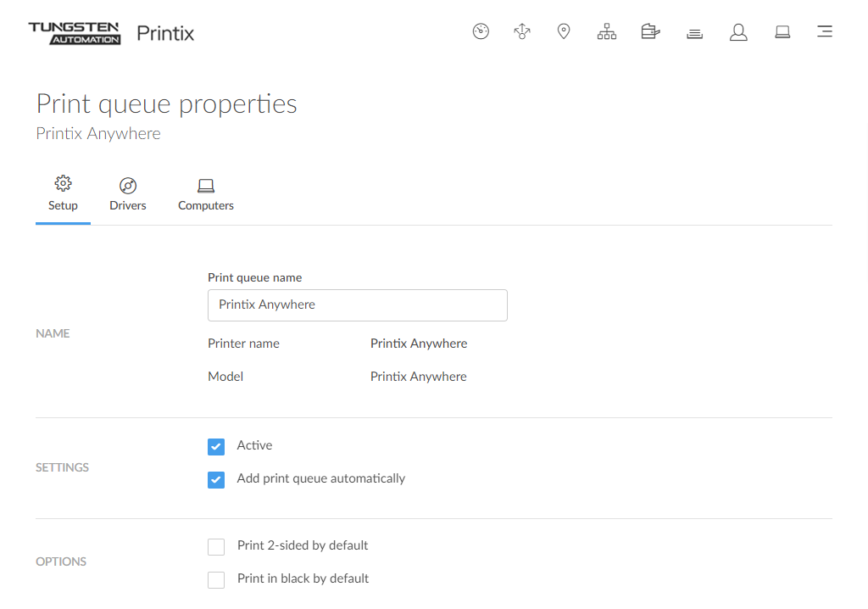The width and height of the screenshot is (868, 609).
Task: Click the Tungsten Automation logo
Action: tap(75, 33)
